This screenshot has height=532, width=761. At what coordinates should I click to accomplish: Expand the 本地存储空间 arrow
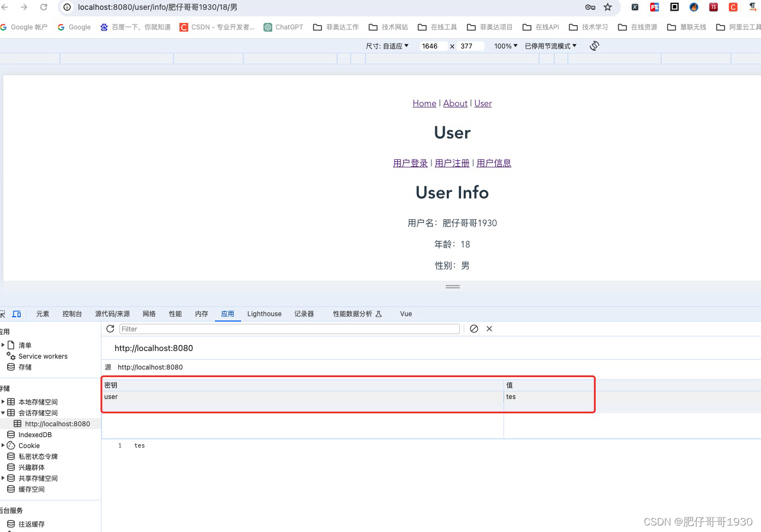click(x=3, y=402)
